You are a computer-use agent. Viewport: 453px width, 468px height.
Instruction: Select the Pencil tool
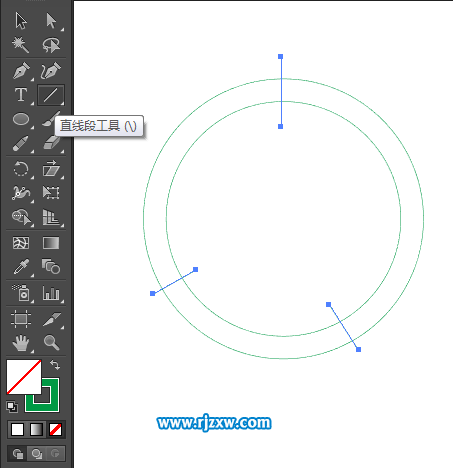click(21, 143)
